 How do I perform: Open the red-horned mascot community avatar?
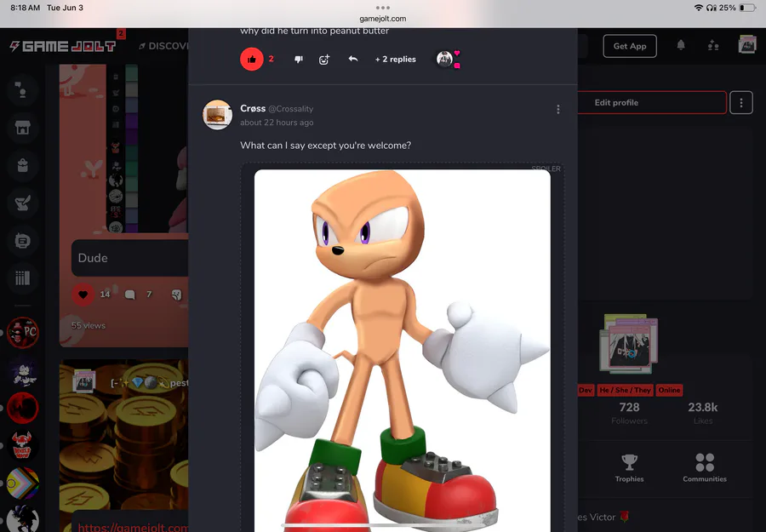click(22, 445)
